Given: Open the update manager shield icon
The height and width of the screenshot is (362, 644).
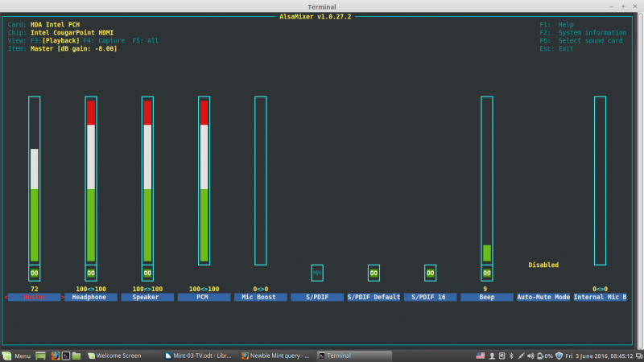Looking at the screenshot, I should (559, 356).
